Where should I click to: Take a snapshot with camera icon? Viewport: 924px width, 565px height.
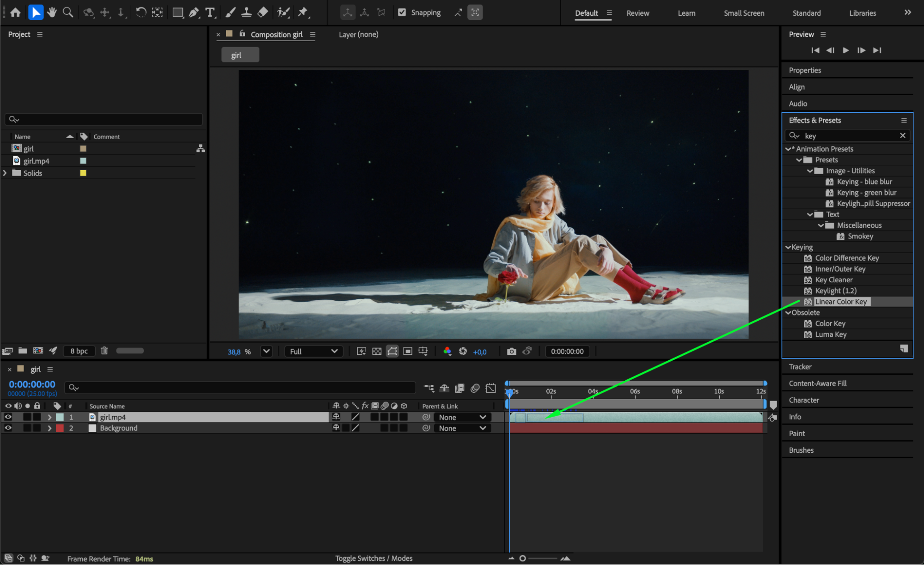[x=511, y=352]
